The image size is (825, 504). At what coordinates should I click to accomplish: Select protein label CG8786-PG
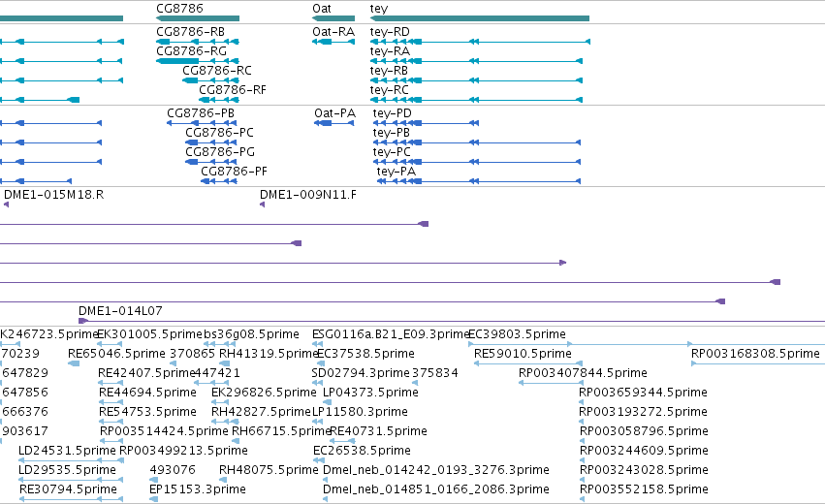click(220, 152)
